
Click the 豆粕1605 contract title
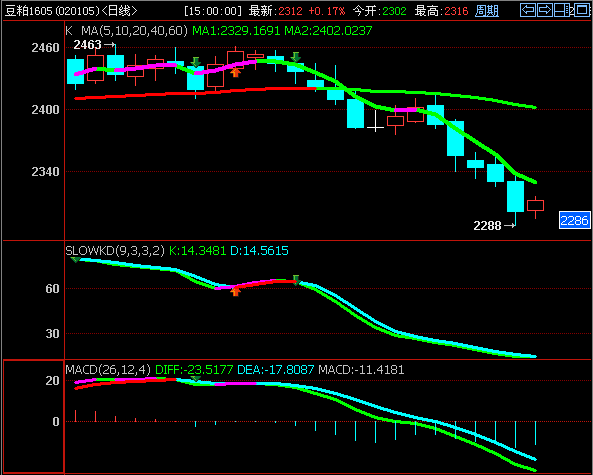28,11
